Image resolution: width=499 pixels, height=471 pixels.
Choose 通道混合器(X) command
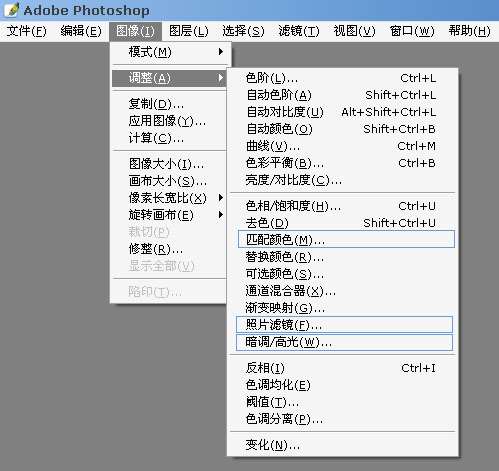(343, 291)
